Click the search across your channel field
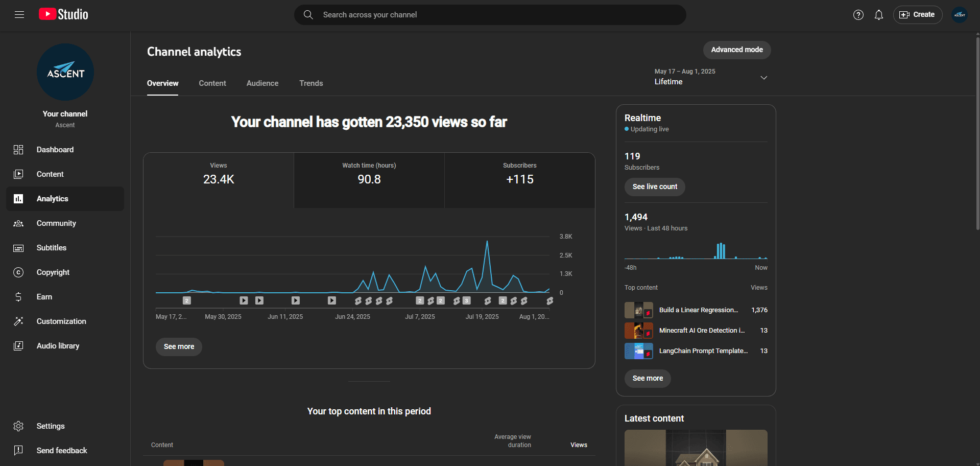Viewport: 980px width, 466px height. pyautogui.click(x=490, y=15)
